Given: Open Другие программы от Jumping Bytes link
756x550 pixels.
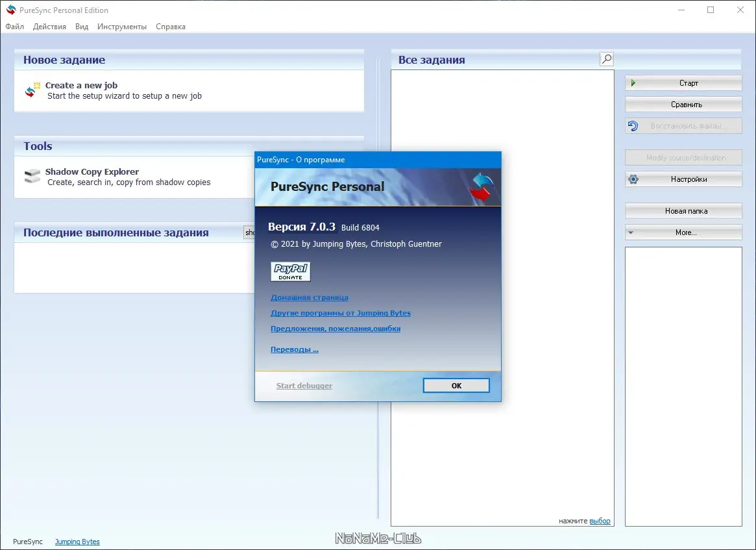Looking at the screenshot, I should (341, 313).
